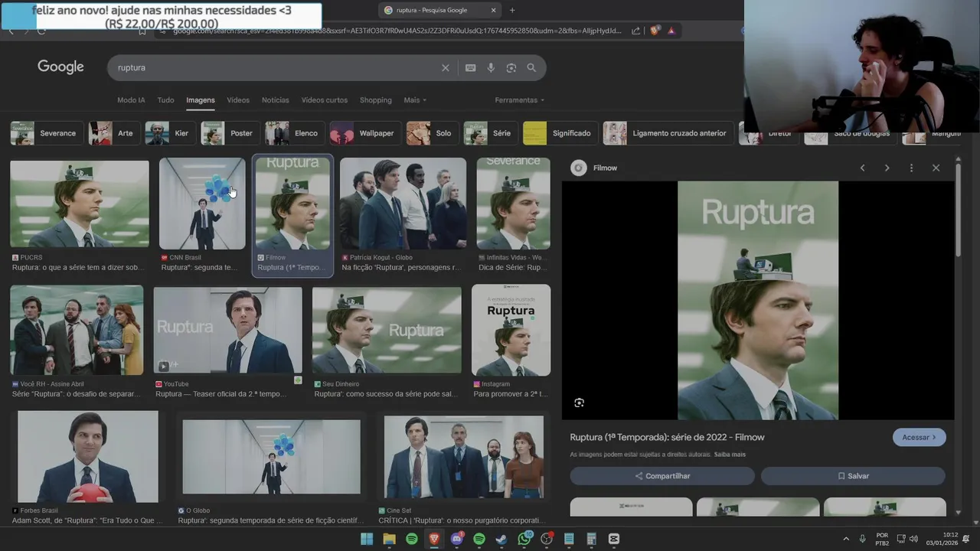Open CapCut from the taskbar
This screenshot has height=551, width=980.
pos(614,539)
